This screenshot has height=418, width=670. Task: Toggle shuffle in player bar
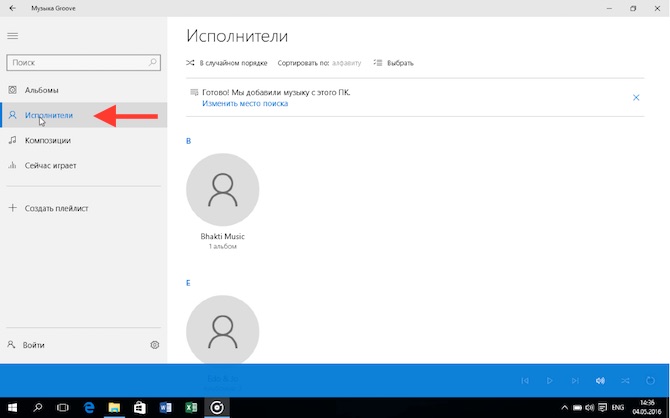pyautogui.click(x=625, y=380)
